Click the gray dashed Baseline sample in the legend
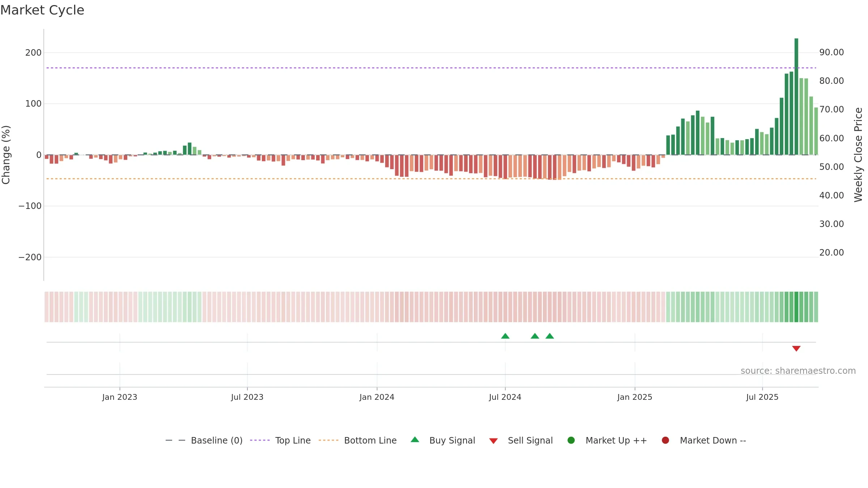The image size is (868, 488). tap(175, 440)
